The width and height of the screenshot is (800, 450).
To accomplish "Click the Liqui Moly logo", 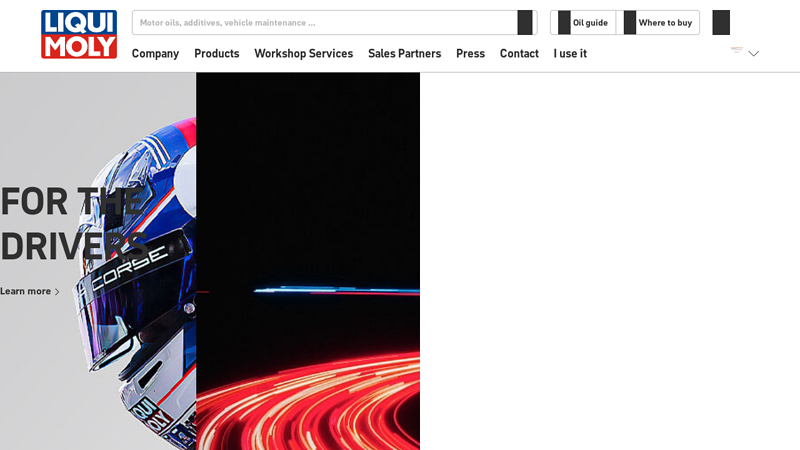I will [78, 34].
